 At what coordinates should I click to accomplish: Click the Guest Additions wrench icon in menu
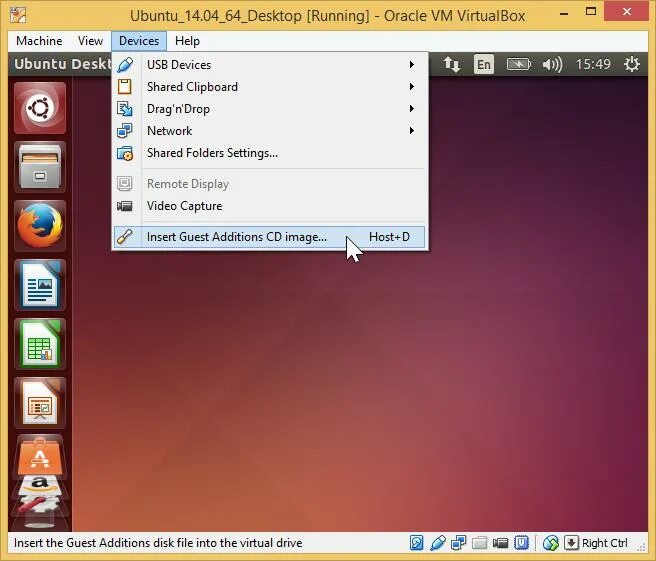(125, 237)
